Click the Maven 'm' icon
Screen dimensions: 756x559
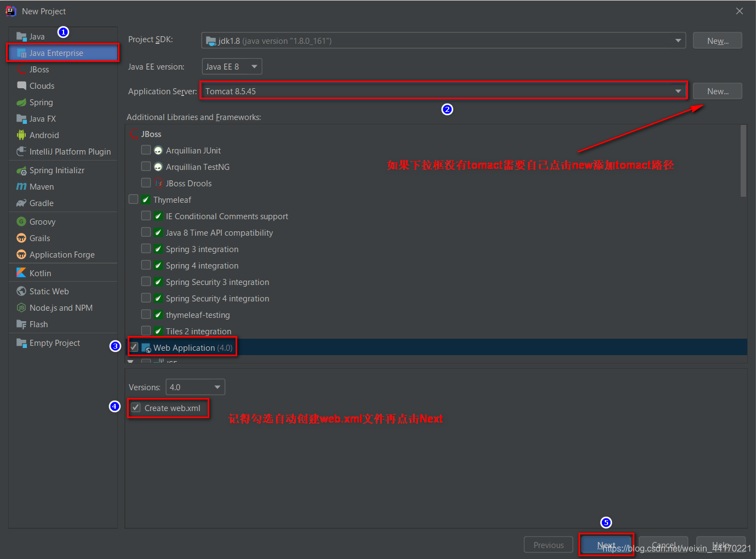[21, 187]
